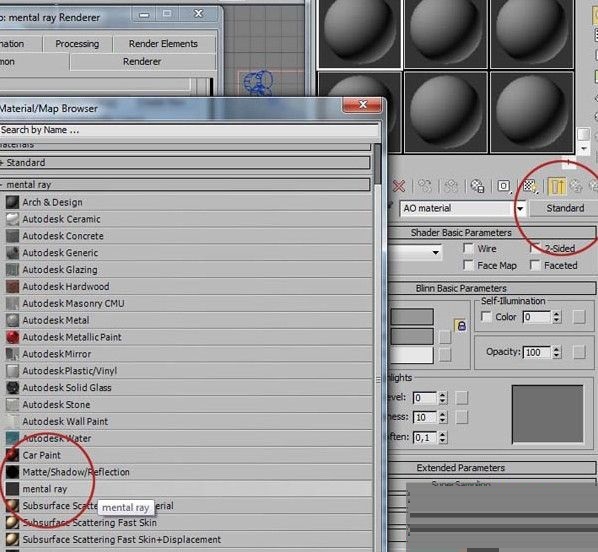The width and height of the screenshot is (598, 552).
Task: Toggle Show Shaded Material in Viewport icon
Action: click(530, 186)
